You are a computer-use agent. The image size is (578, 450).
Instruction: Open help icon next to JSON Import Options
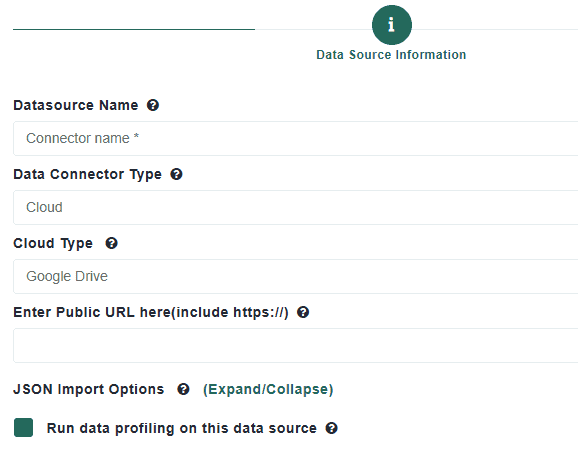[x=183, y=389]
